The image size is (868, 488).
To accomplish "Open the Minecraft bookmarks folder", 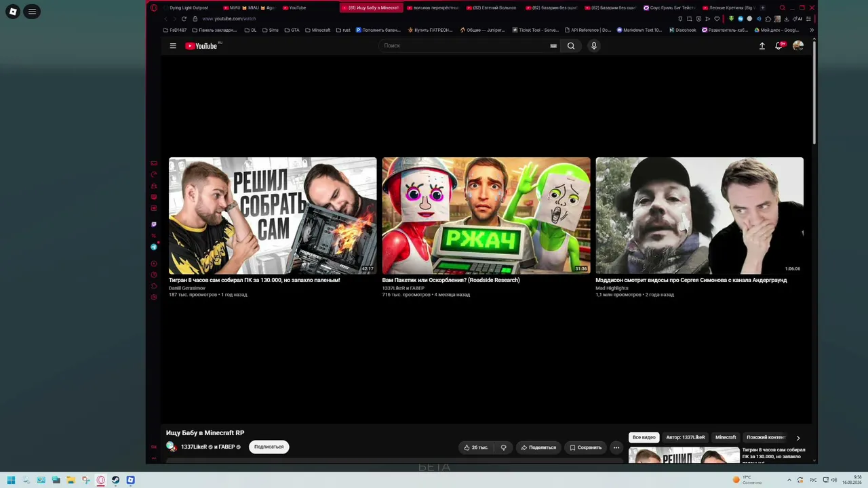I will [317, 30].
